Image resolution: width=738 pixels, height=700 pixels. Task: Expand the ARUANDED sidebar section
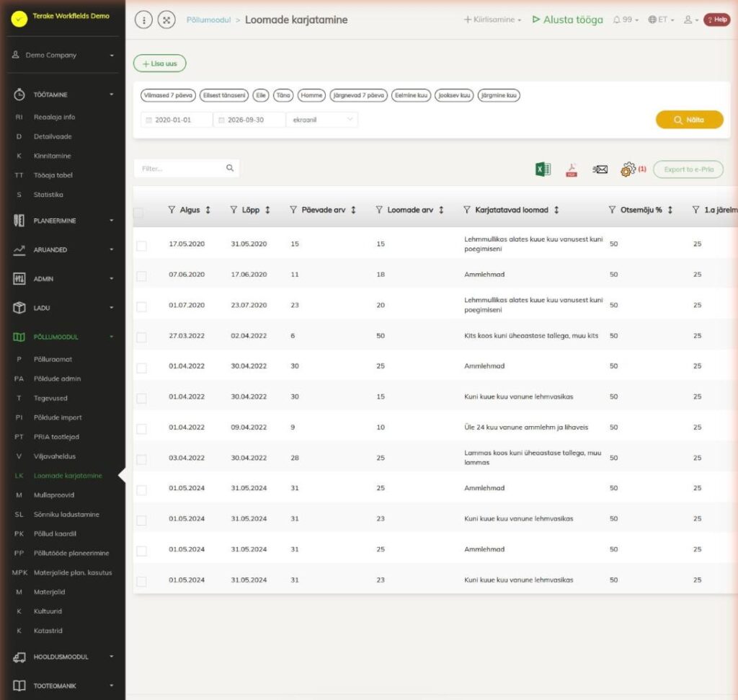(x=63, y=250)
